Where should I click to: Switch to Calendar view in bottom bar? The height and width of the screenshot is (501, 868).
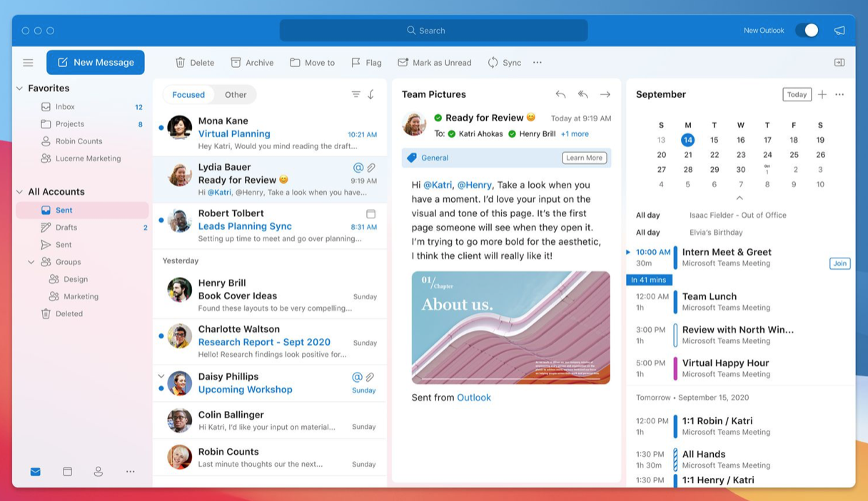pyautogui.click(x=67, y=472)
